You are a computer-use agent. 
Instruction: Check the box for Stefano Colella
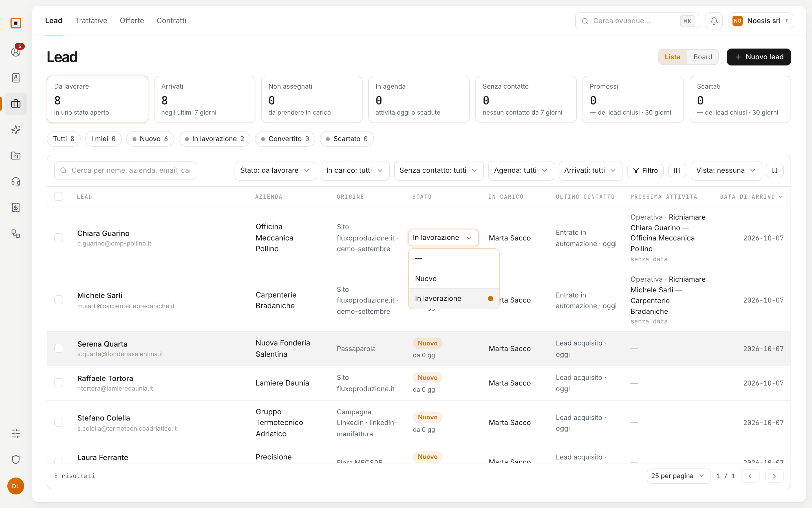[x=59, y=422]
